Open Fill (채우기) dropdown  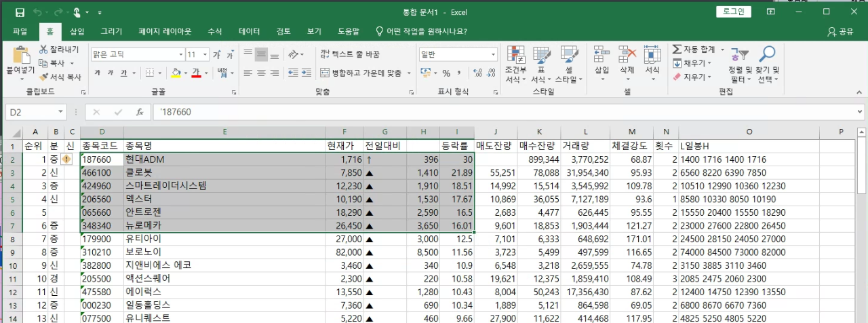(692, 63)
